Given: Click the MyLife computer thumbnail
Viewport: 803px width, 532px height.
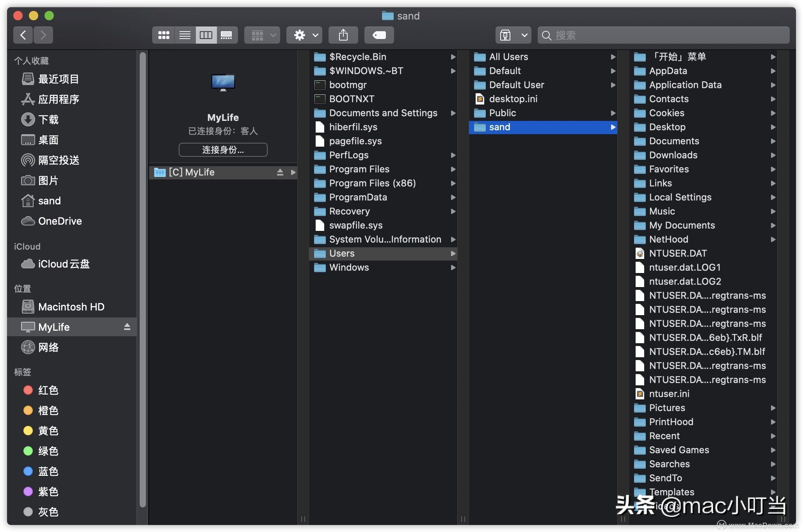Looking at the screenshot, I should (x=223, y=82).
